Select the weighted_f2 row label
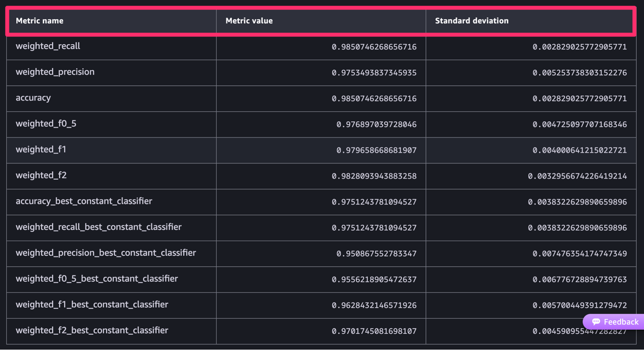644x351 pixels. pyautogui.click(x=41, y=175)
